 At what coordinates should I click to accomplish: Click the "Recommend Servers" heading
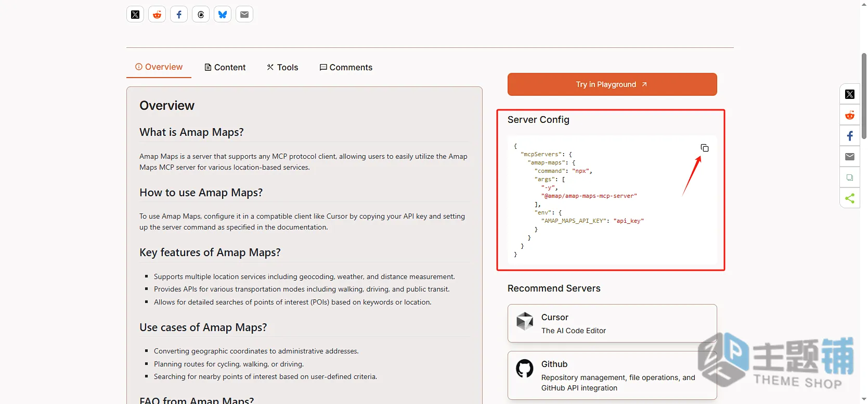554,288
